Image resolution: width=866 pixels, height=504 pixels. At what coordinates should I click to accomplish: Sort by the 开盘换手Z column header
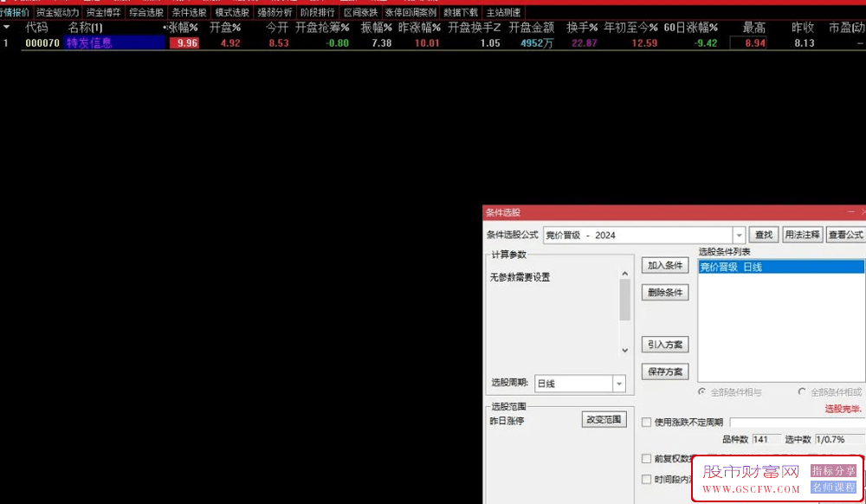pyautogui.click(x=474, y=27)
